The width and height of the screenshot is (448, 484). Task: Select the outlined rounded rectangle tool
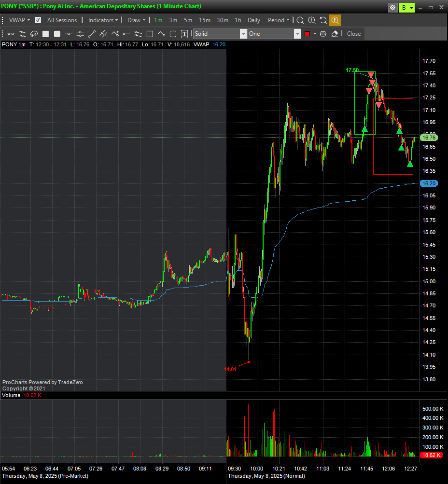pyautogui.click(x=173, y=34)
